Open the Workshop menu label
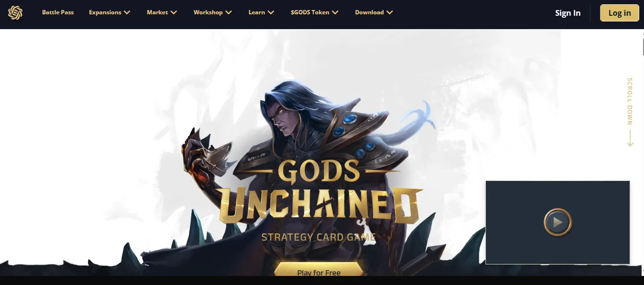Screen dimensions: 644x285 tap(208, 12)
